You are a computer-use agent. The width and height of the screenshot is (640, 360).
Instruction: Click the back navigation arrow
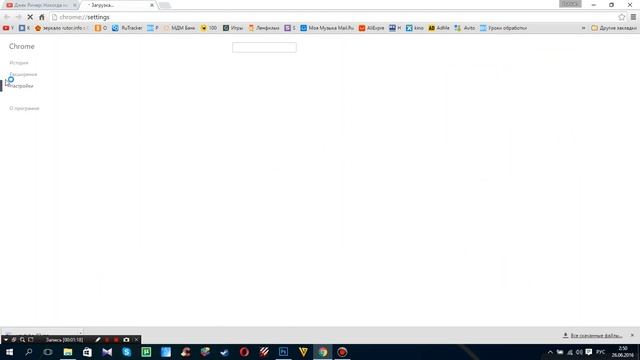pos(7,17)
